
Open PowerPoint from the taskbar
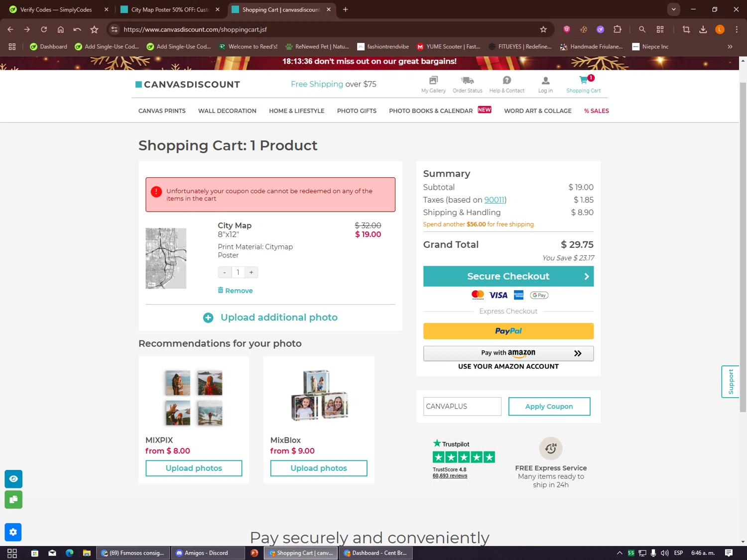(254, 553)
